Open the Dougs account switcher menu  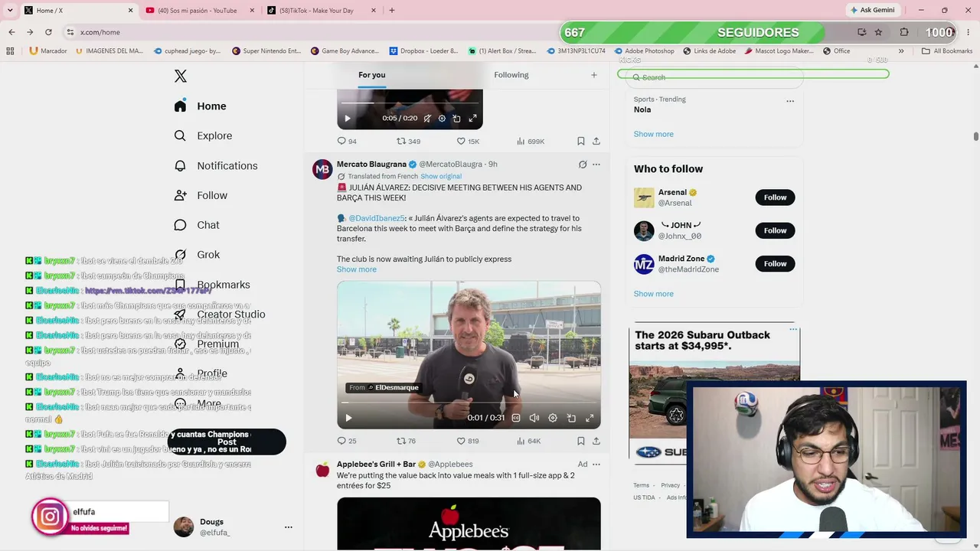tap(289, 527)
